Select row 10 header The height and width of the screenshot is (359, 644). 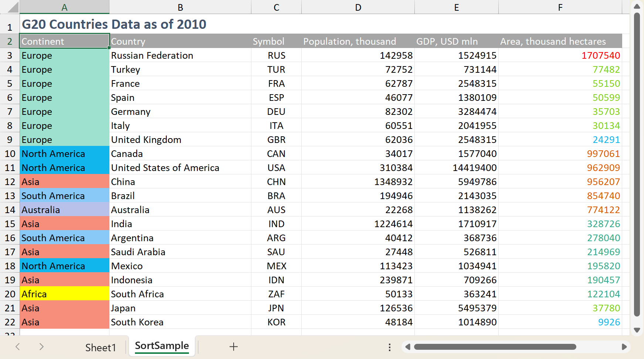point(10,154)
